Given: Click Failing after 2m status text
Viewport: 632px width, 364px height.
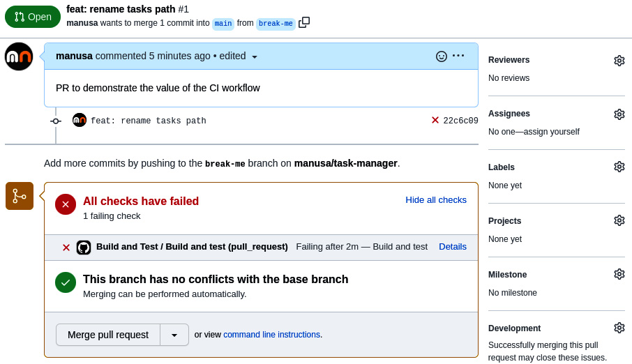Looking at the screenshot, I should [327, 247].
